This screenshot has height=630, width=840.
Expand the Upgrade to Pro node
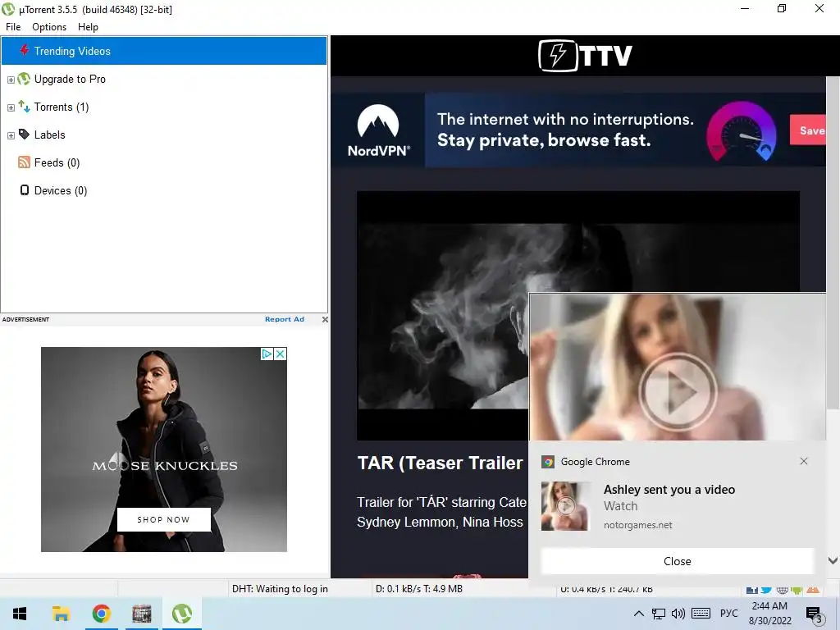[11, 80]
